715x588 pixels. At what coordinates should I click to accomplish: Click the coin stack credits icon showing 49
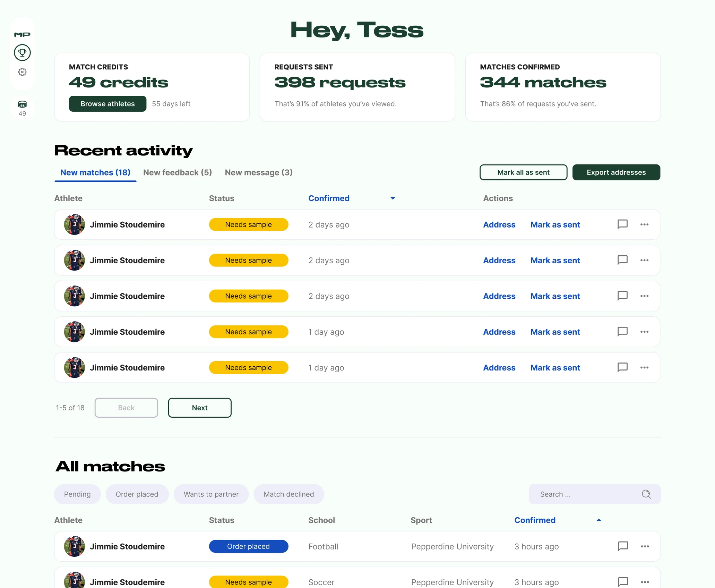tap(22, 104)
